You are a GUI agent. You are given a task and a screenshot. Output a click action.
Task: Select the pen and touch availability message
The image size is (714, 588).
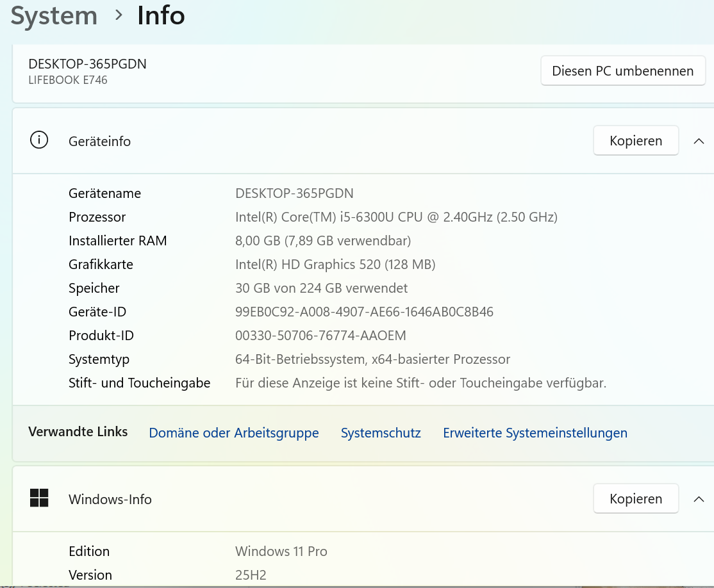pyautogui.click(x=420, y=383)
